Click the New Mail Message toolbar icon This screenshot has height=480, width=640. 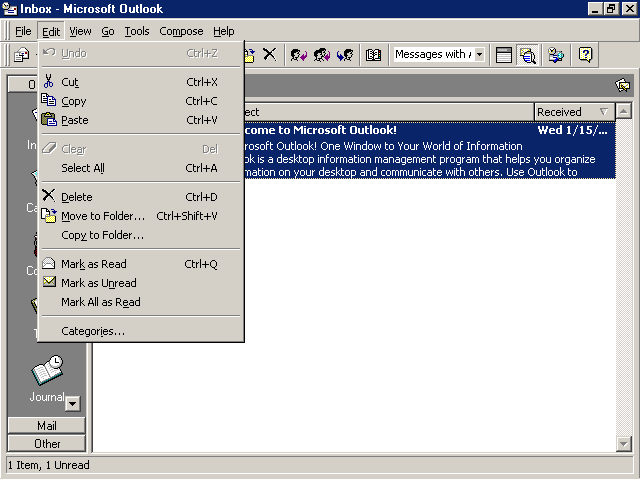22,54
